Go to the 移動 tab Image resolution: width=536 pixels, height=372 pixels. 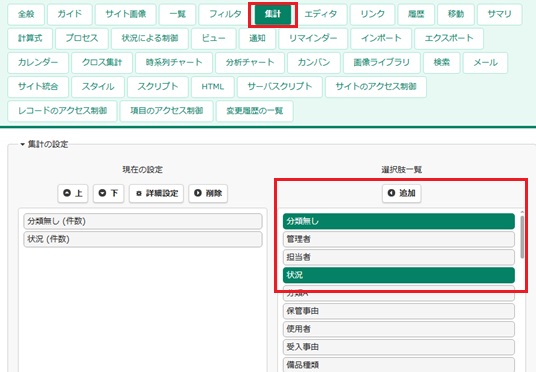[x=456, y=14]
